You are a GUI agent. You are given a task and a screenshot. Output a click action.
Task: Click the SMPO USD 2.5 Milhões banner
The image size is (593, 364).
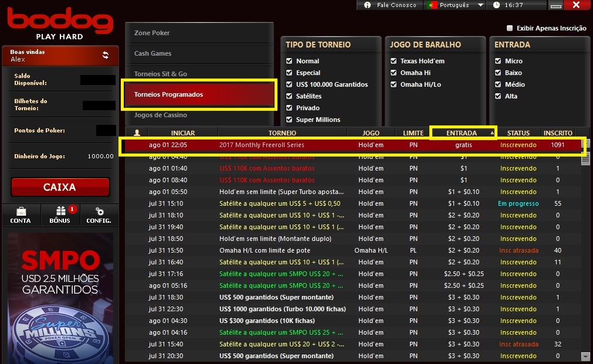pyautogui.click(x=60, y=298)
